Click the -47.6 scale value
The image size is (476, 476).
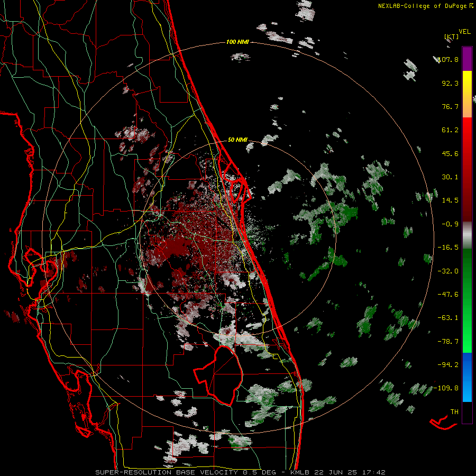448,295
